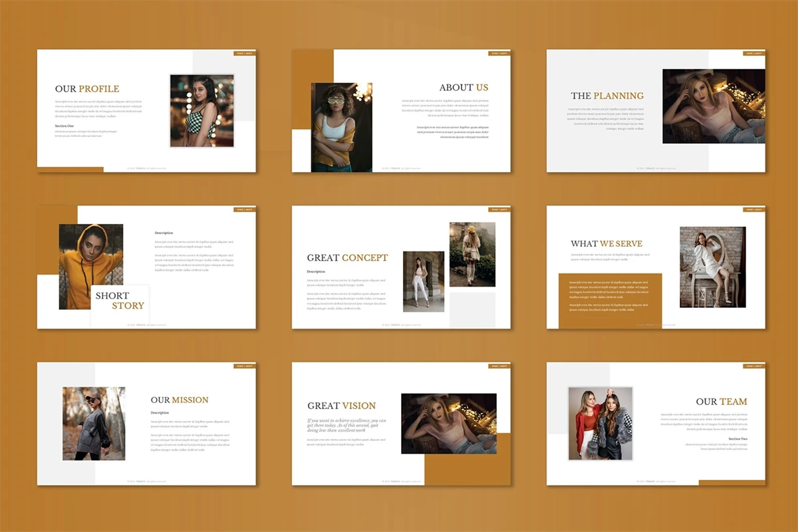Viewport: 798px width, 532px height.
Task: Select the photo on the Our Mission slide
Action: [94, 424]
